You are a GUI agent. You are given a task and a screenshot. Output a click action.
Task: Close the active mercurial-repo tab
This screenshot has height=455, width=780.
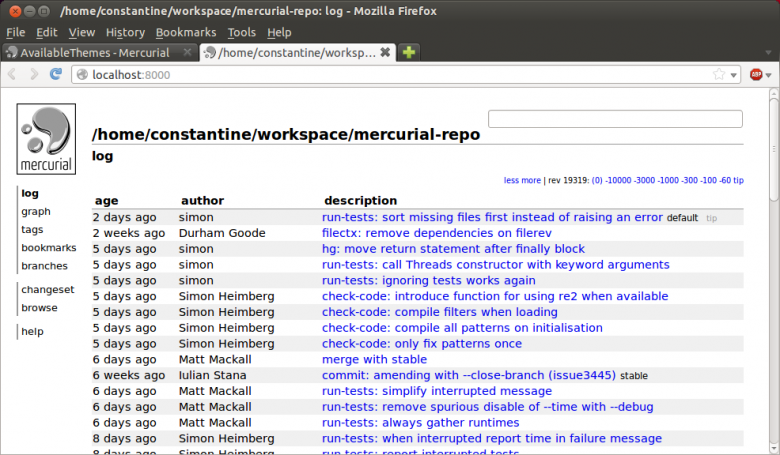click(385, 52)
